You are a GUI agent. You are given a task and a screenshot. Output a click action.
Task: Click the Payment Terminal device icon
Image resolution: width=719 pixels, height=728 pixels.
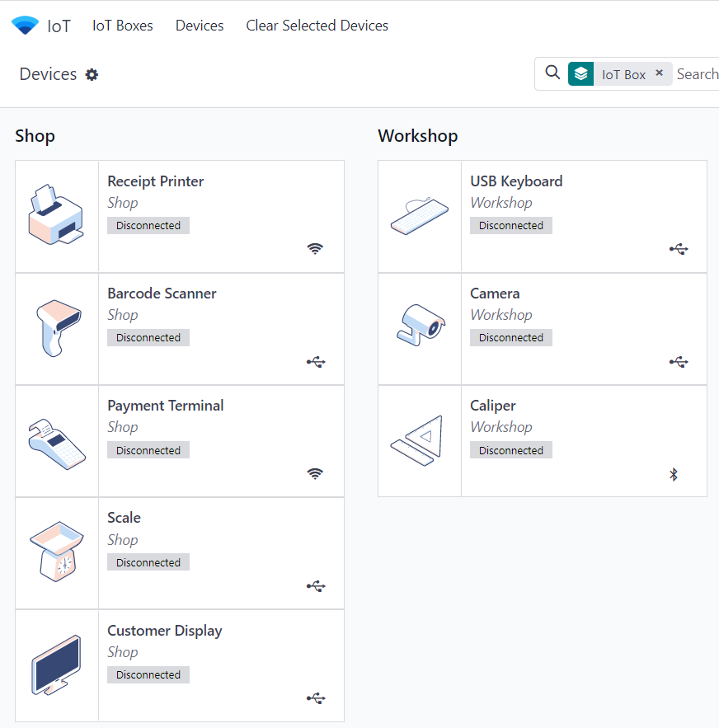point(56,441)
